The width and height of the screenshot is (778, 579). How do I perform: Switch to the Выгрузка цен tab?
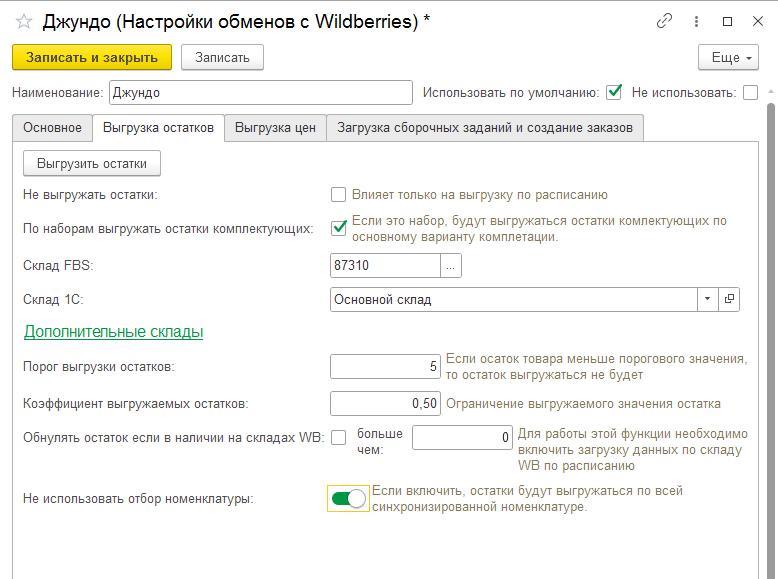(275, 128)
